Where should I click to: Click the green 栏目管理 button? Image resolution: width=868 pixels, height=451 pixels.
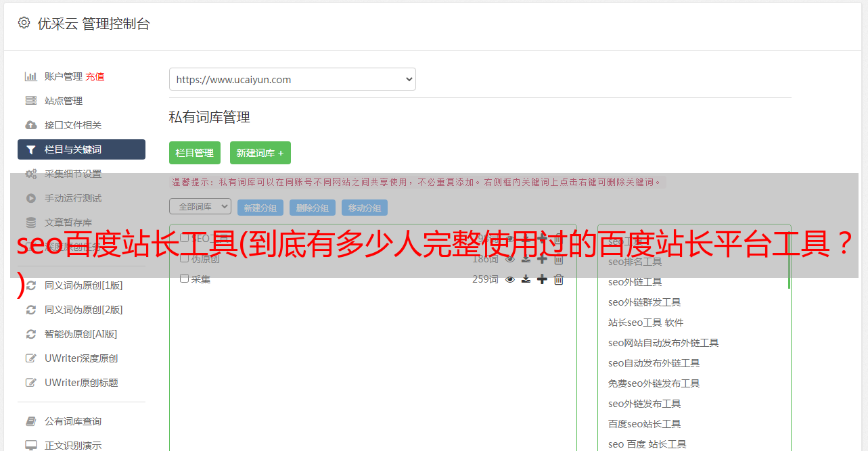(195, 153)
